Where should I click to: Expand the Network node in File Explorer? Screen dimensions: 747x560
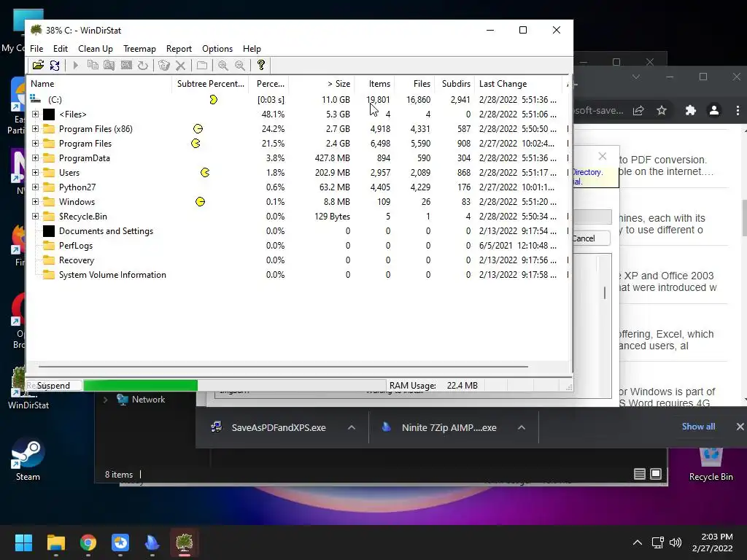pyautogui.click(x=105, y=400)
